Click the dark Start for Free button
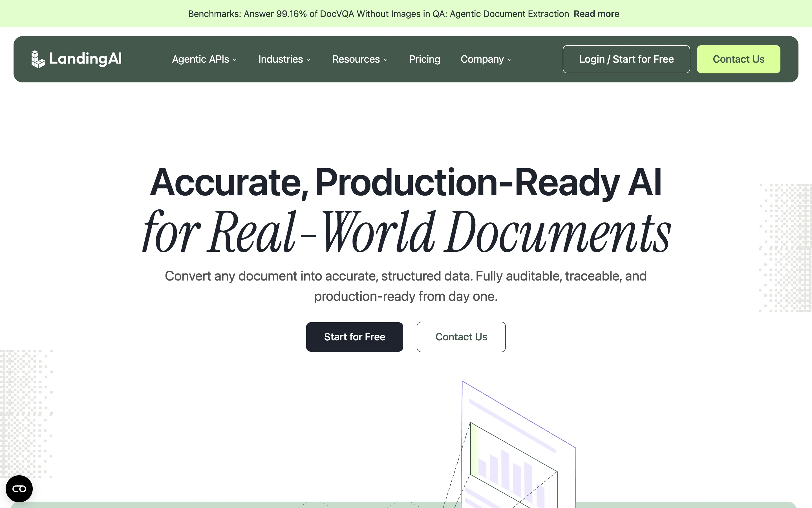The image size is (812, 508). (354, 337)
